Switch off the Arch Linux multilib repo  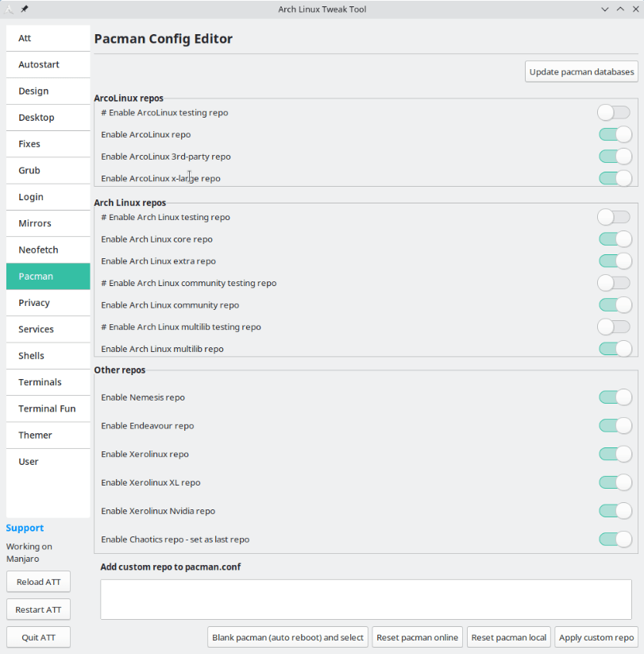615,349
